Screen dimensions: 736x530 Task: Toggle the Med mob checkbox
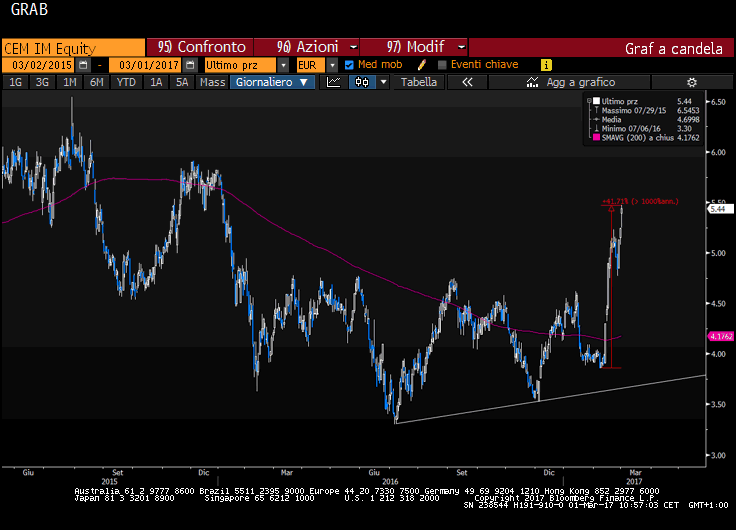pyautogui.click(x=349, y=65)
